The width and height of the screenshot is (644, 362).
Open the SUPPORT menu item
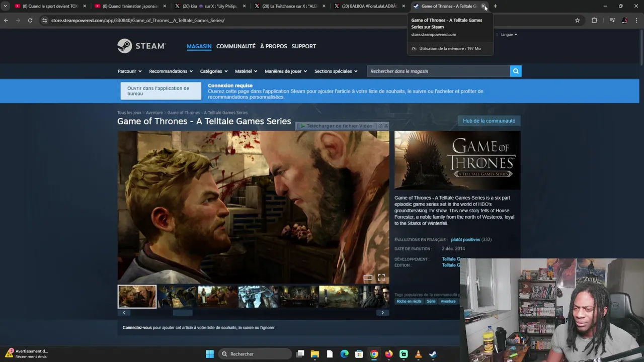point(304,46)
